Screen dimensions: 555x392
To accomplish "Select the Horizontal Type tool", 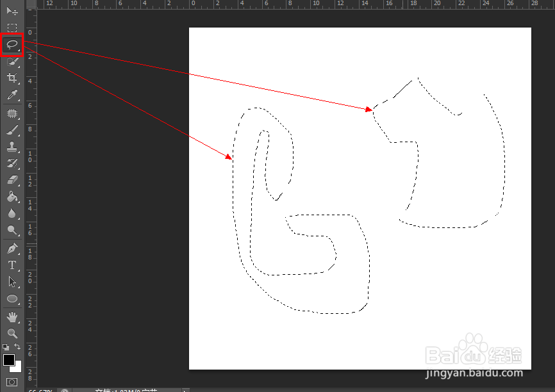I will tap(12, 265).
